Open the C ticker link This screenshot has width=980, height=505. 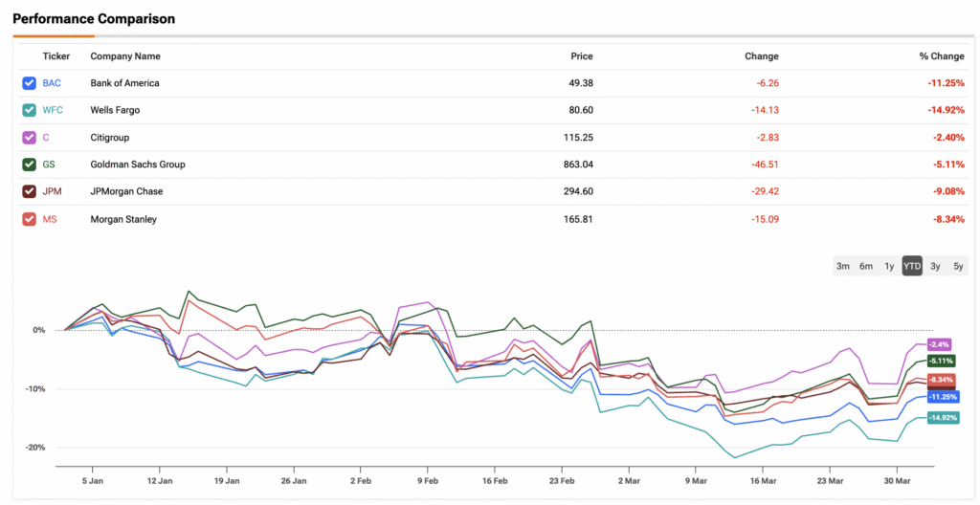click(46, 138)
